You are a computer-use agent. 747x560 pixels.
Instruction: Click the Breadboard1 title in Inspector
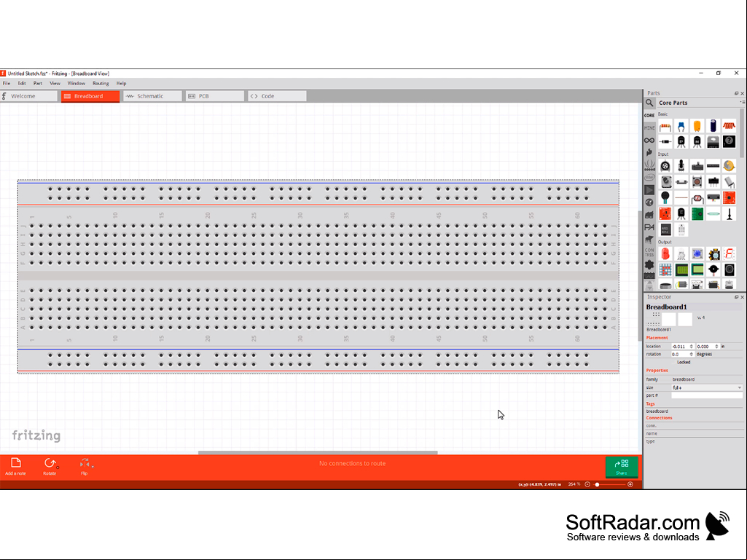(x=667, y=307)
